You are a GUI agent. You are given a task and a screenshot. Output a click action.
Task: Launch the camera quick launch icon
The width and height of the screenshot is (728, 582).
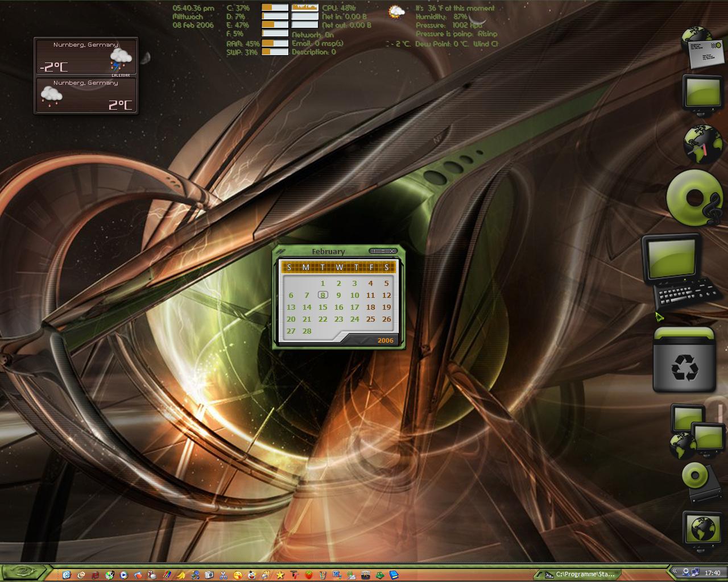tap(209, 575)
